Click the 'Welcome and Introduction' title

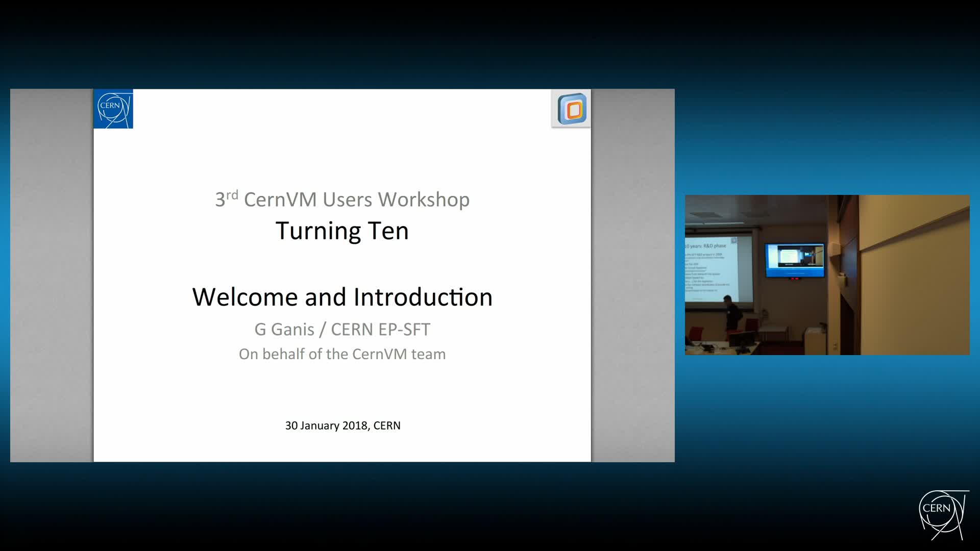click(342, 296)
